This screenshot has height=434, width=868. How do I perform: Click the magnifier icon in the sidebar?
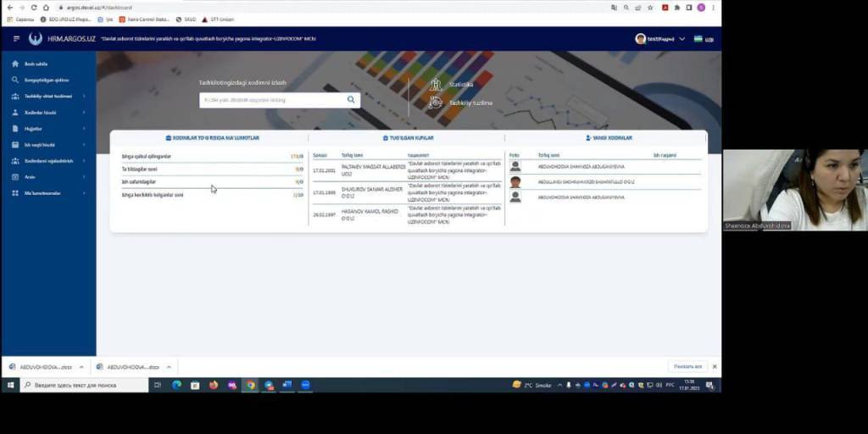pyautogui.click(x=15, y=80)
